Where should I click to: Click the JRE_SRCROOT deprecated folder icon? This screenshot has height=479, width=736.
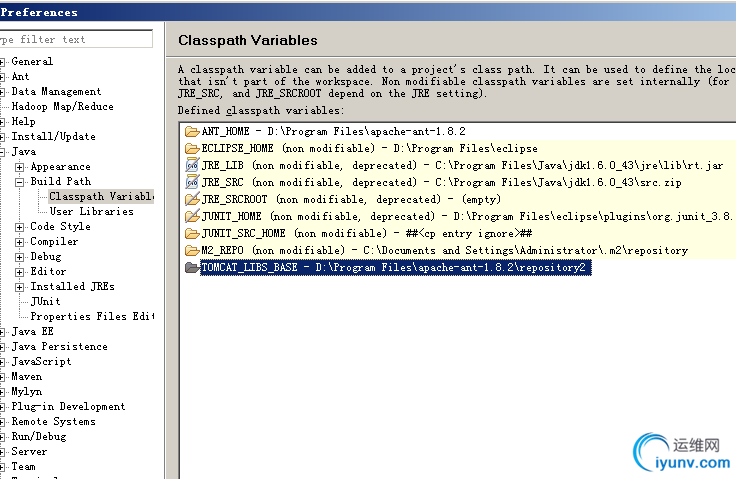click(192, 199)
